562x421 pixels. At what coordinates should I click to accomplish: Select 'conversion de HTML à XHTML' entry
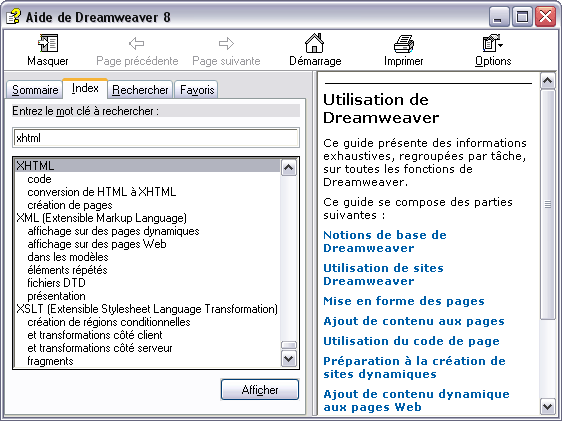tap(102, 192)
